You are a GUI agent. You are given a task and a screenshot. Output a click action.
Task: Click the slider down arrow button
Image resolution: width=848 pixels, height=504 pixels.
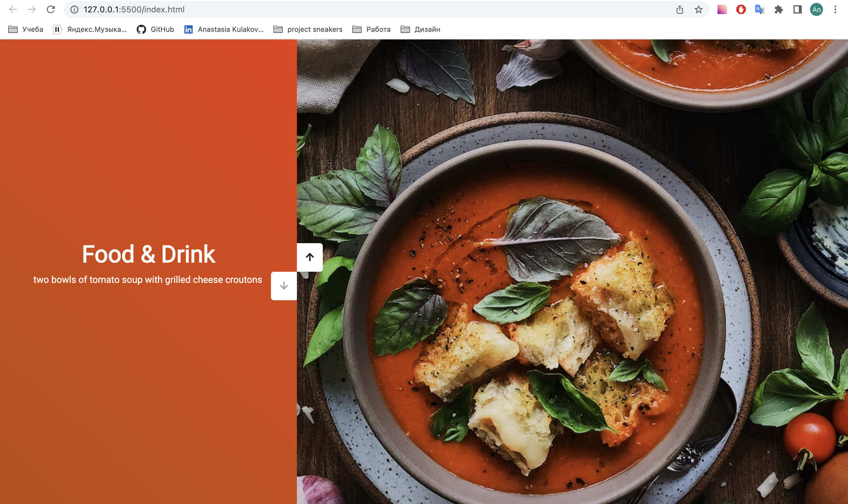pyautogui.click(x=284, y=286)
